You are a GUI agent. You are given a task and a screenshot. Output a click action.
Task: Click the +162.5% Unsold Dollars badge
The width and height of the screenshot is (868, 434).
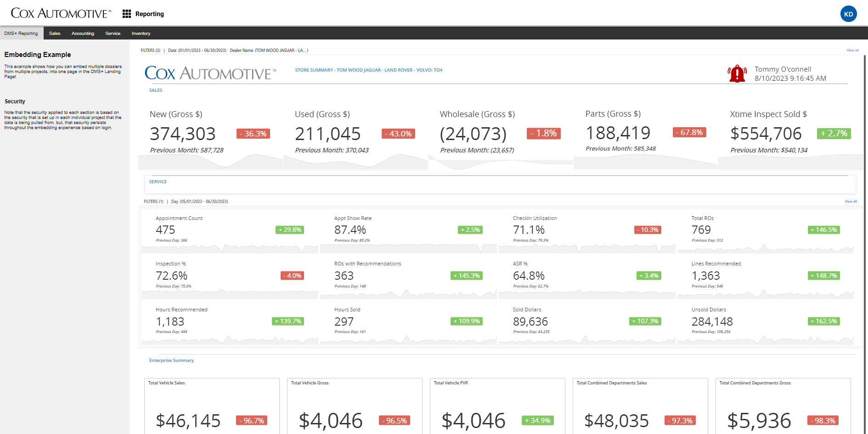[824, 321]
